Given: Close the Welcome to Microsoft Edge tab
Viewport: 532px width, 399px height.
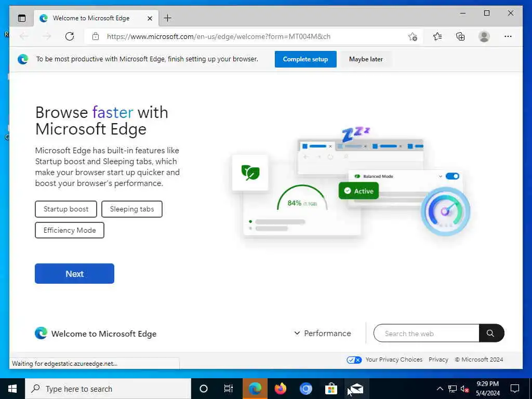Looking at the screenshot, I should [150, 18].
